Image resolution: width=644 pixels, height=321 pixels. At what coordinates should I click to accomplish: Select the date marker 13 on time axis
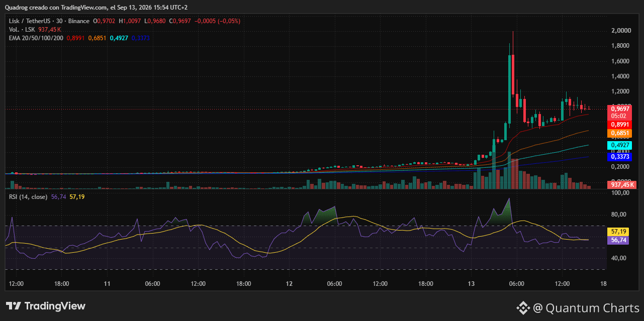(x=472, y=284)
